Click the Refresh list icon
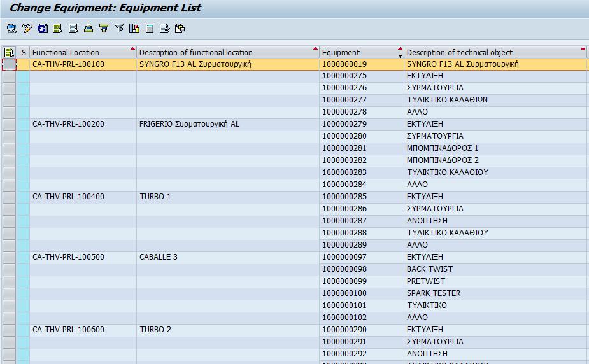This screenshot has width=589, height=364. tap(43, 28)
